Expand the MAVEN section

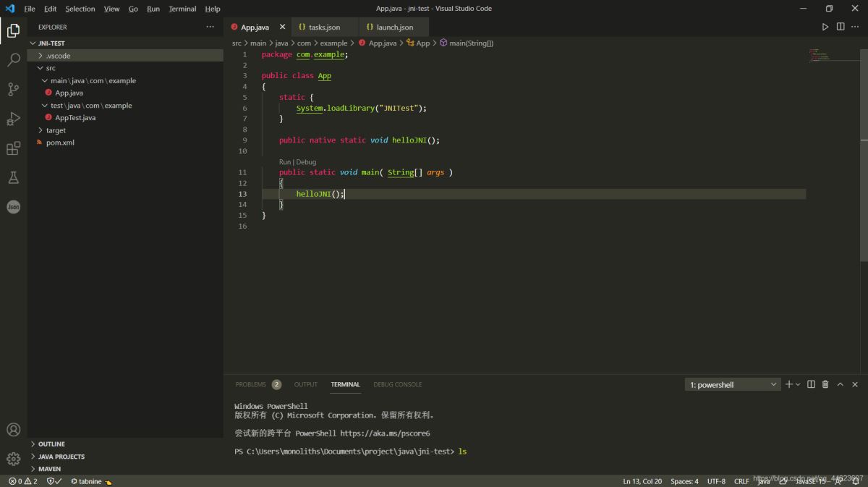pyautogui.click(x=126, y=469)
